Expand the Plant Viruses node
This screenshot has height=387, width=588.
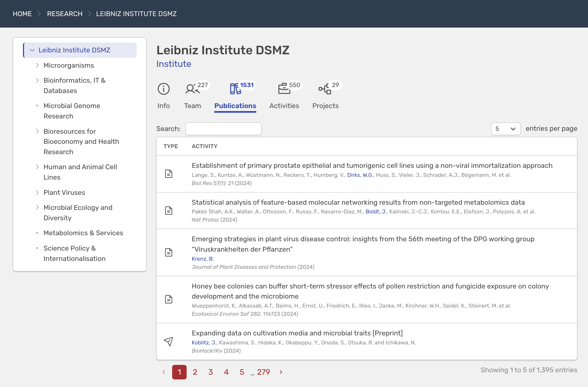(37, 192)
